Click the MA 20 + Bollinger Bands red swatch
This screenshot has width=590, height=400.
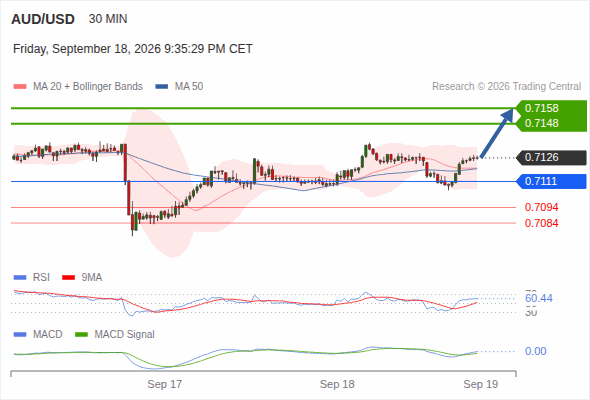(20, 87)
